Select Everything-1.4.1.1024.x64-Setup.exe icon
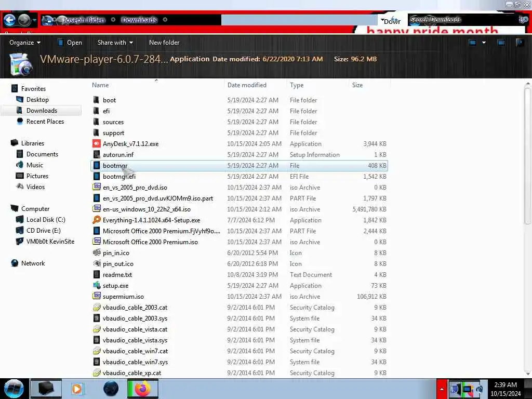The image size is (532, 399). [97, 220]
